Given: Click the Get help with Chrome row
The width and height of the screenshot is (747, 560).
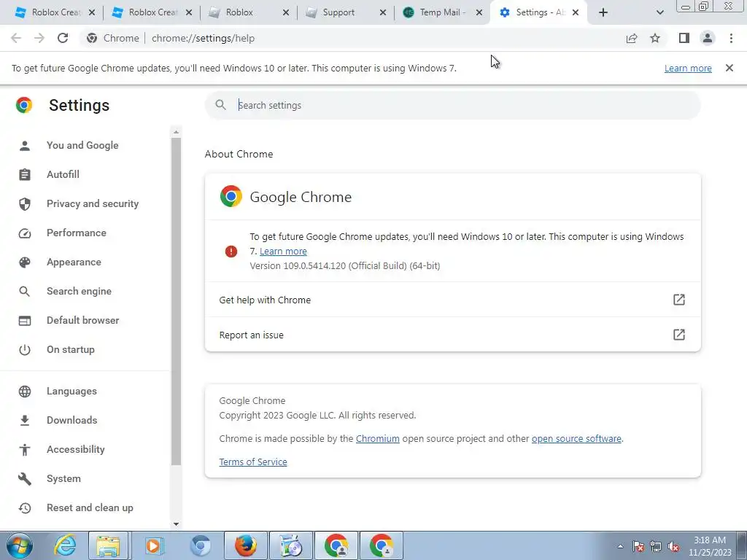Looking at the screenshot, I should [452, 300].
